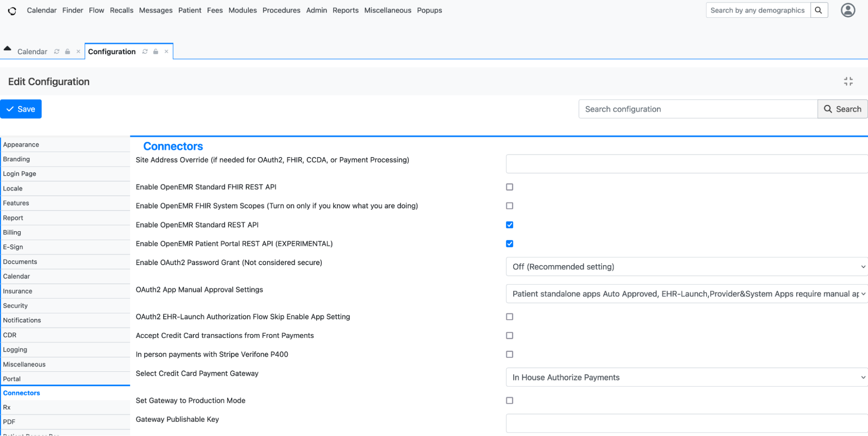The width and height of the screenshot is (868, 436).
Task: Open OAuth2 App Manual Approval Settings dropdown
Action: pos(686,294)
